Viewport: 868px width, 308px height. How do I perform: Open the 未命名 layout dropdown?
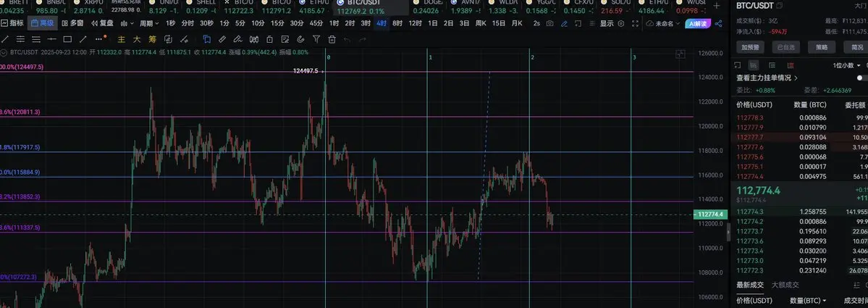664,23
